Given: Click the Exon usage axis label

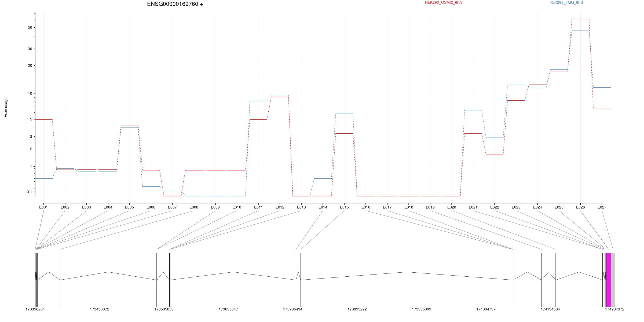Looking at the screenshot, I should (x=6, y=107).
